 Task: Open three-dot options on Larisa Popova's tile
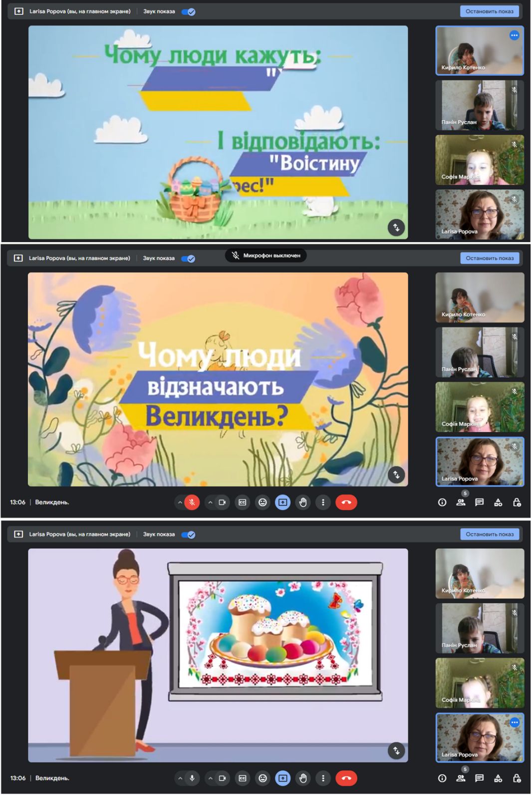point(514,723)
